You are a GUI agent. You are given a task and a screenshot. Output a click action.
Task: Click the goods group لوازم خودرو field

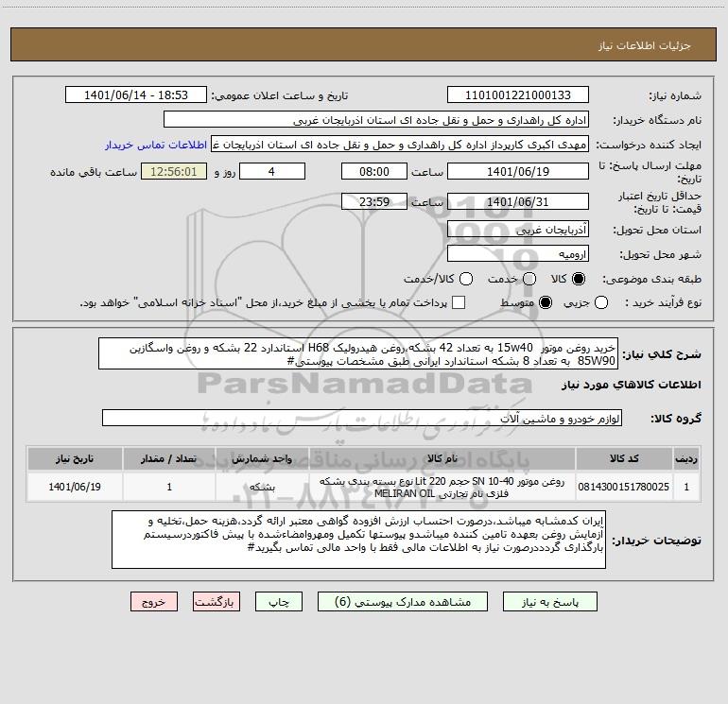click(362, 418)
